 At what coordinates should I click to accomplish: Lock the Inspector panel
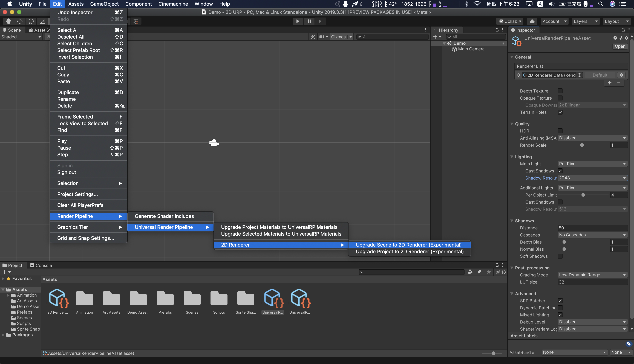(623, 30)
